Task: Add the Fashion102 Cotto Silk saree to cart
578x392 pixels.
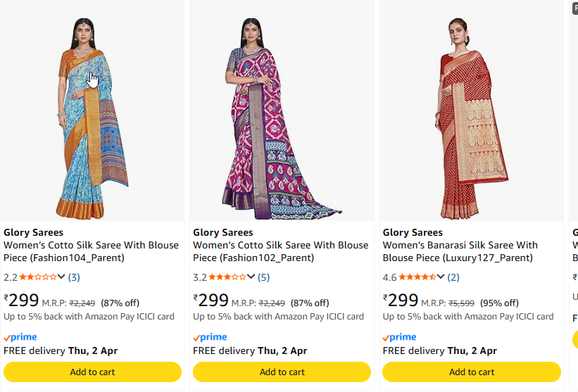Action: pos(282,372)
